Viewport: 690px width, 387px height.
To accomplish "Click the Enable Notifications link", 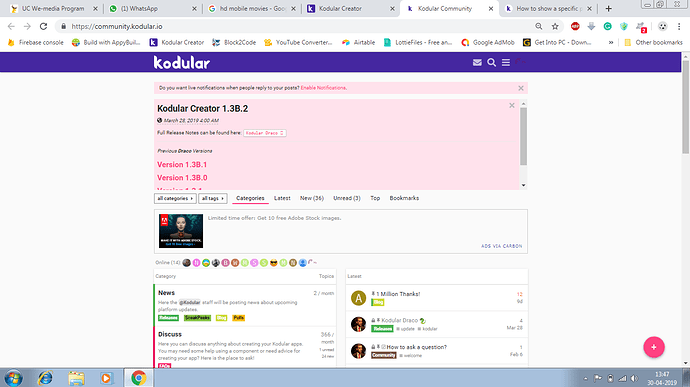I will [x=323, y=88].
